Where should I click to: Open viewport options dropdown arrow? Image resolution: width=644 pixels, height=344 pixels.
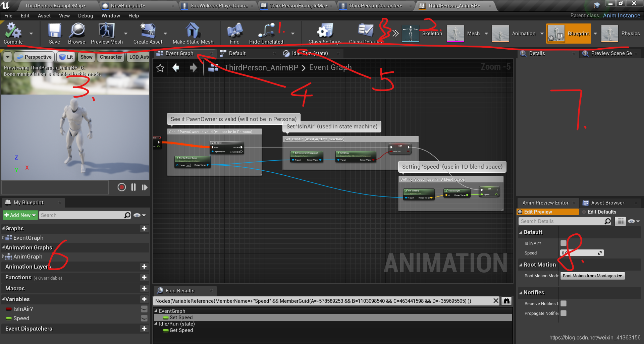tap(8, 57)
